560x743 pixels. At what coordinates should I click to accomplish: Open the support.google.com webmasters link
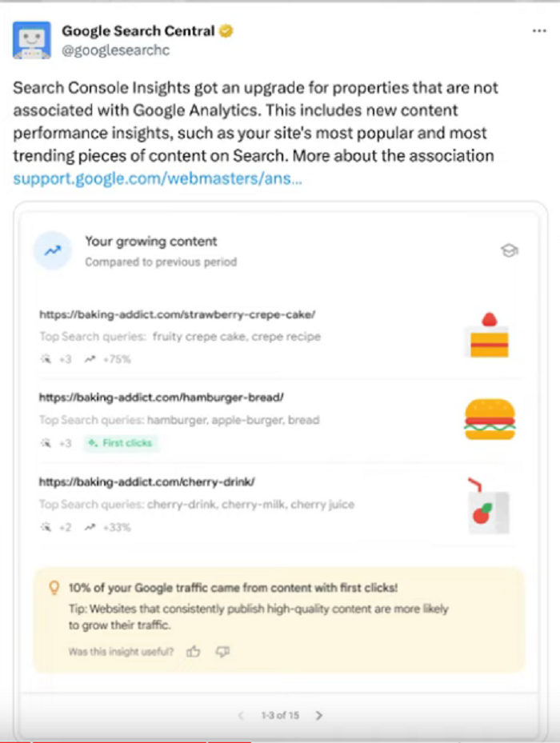click(158, 178)
